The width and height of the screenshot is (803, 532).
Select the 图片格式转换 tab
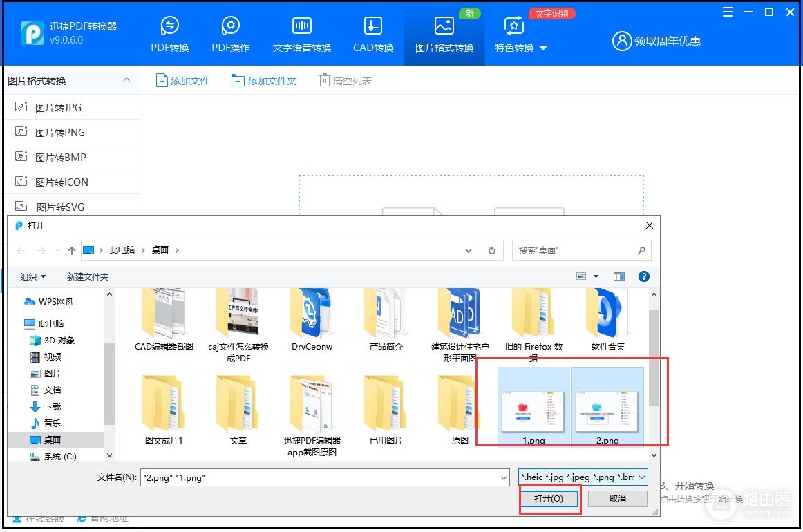tap(444, 35)
